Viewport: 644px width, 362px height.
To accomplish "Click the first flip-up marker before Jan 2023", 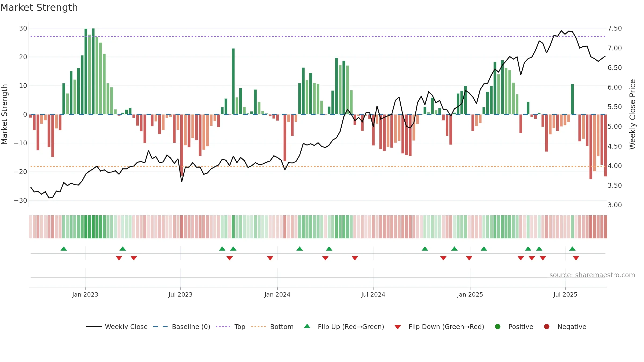I will coord(64,249).
